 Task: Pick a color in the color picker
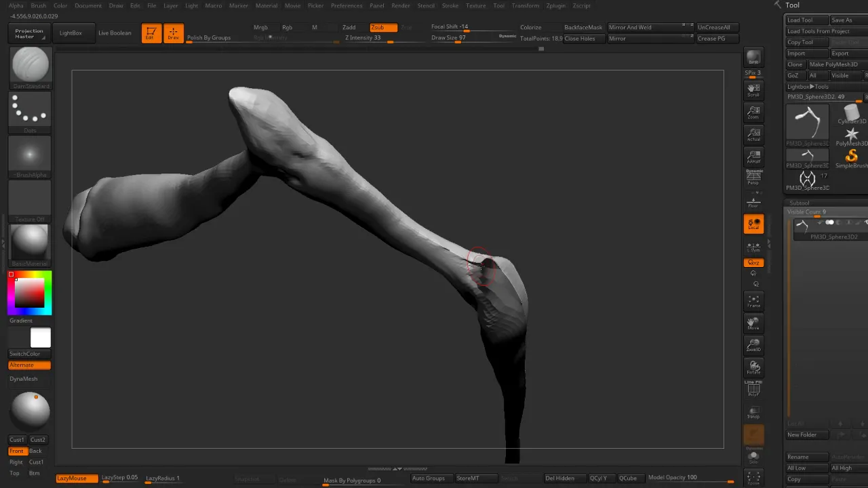[30, 293]
